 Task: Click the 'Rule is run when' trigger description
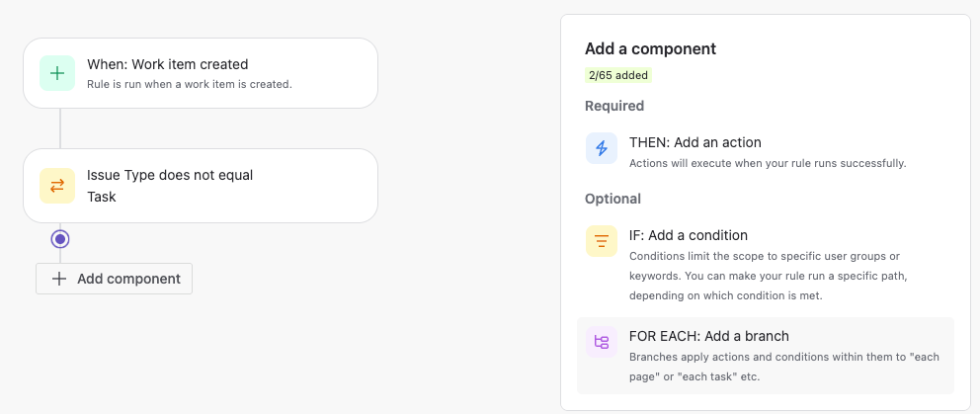(x=190, y=84)
